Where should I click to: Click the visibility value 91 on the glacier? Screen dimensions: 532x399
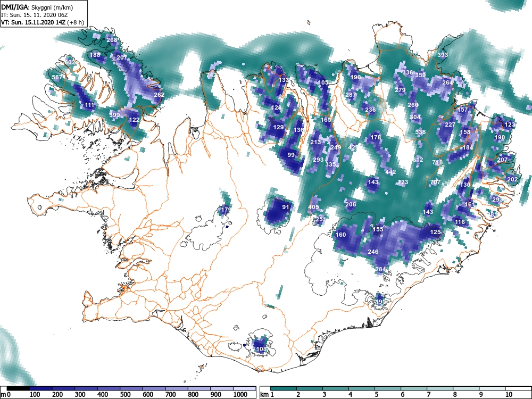pyautogui.click(x=286, y=207)
